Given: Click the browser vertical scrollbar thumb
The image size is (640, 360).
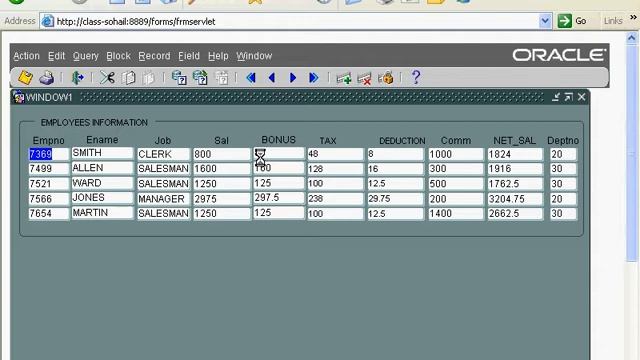Looking at the screenshot, I should 631,153.
